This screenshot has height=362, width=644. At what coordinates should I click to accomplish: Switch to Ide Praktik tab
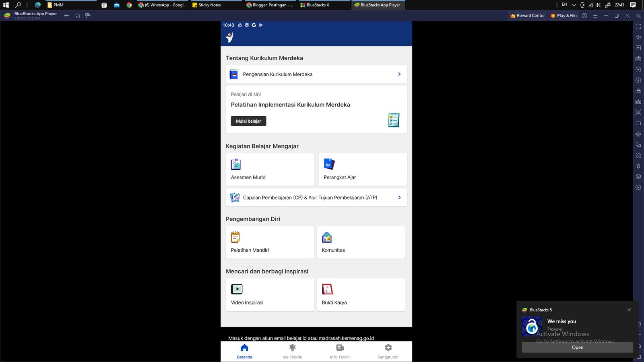[292, 351]
